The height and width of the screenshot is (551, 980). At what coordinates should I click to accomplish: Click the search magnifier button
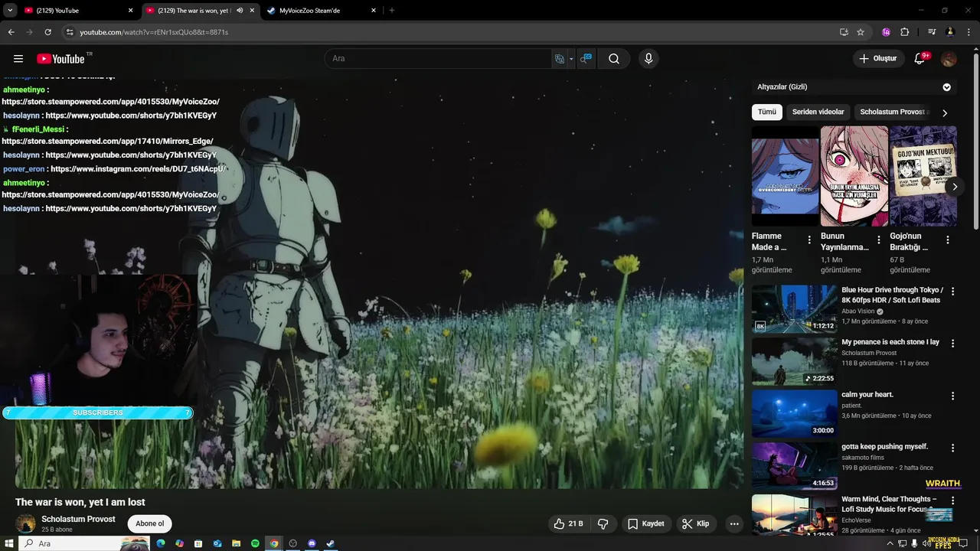click(614, 59)
